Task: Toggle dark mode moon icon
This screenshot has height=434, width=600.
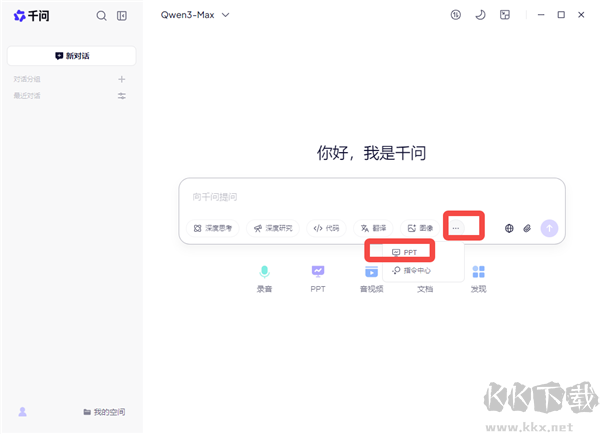Action: tap(480, 15)
